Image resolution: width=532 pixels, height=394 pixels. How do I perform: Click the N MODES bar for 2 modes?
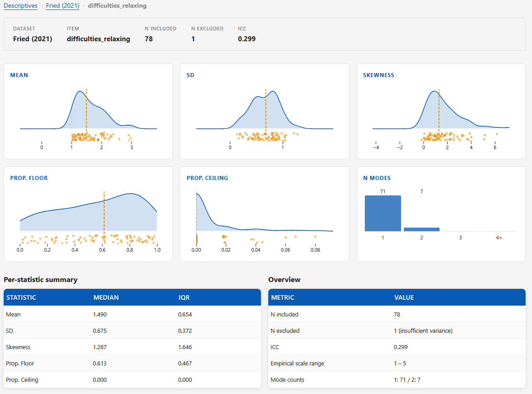coord(421,229)
